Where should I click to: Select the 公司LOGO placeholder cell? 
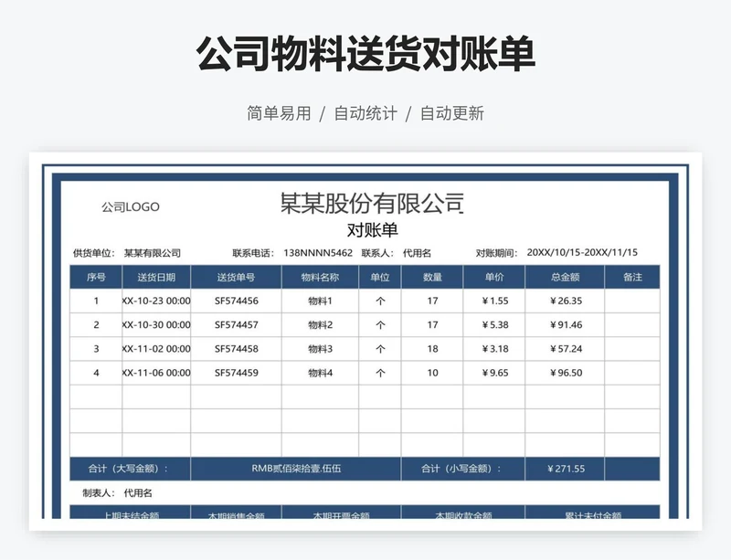131,206
